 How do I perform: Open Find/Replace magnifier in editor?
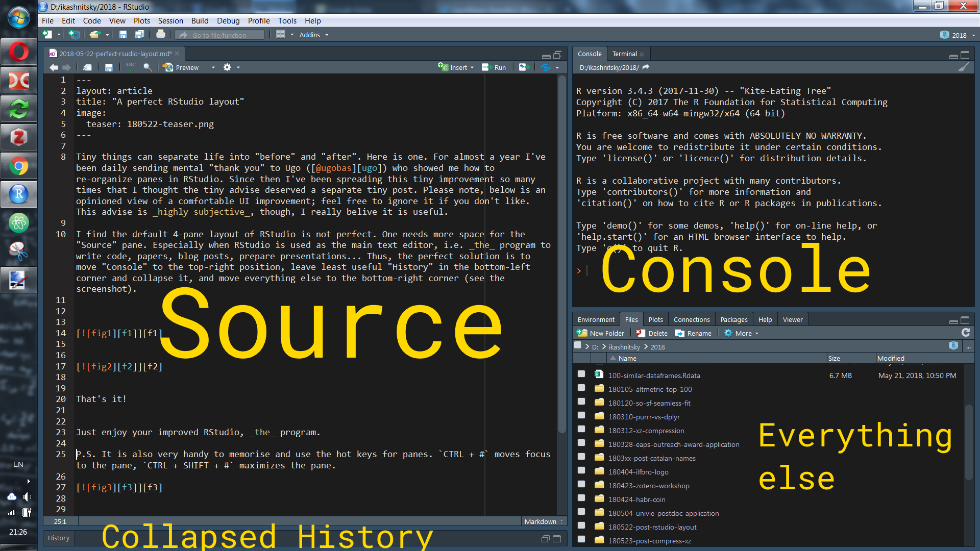pyautogui.click(x=148, y=67)
